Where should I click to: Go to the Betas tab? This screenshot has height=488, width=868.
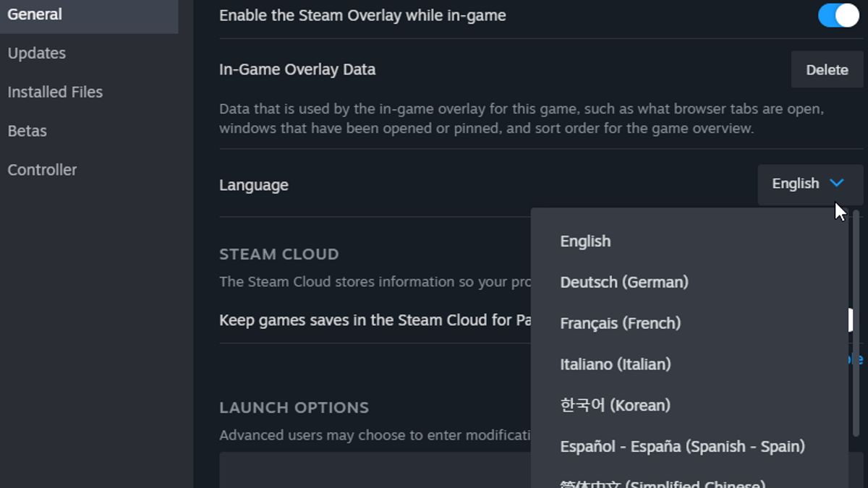click(27, 131)
